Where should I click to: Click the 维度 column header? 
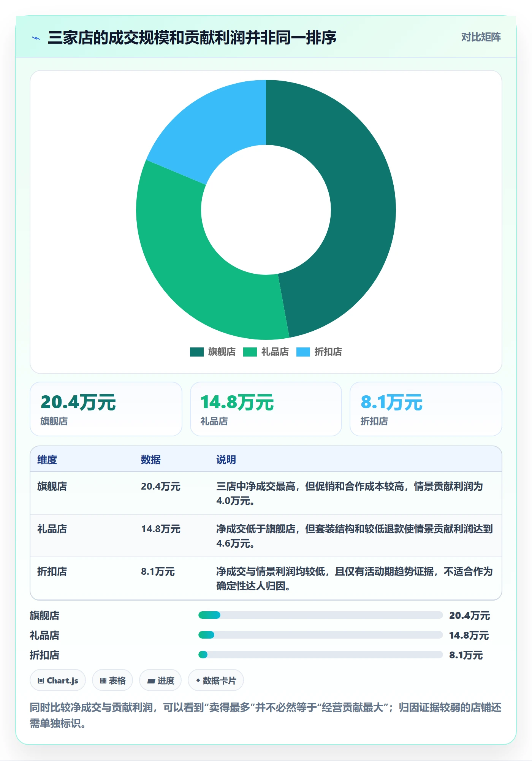[x=47, y=460]
